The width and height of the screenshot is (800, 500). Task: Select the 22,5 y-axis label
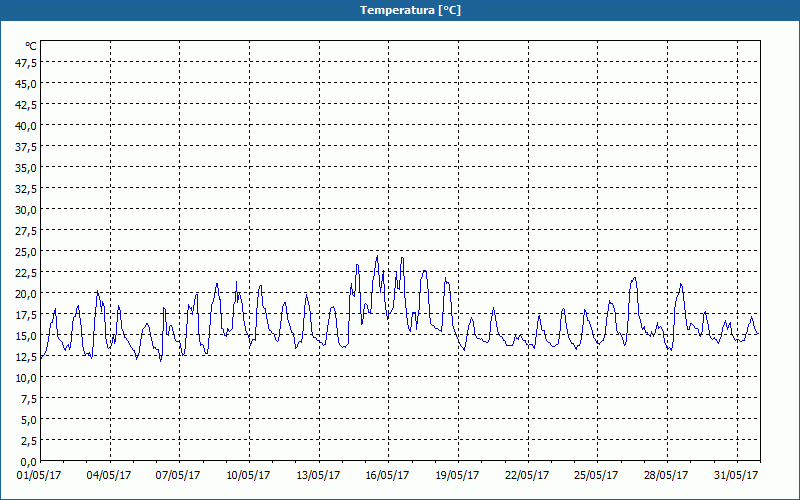(x=27, y=273)
